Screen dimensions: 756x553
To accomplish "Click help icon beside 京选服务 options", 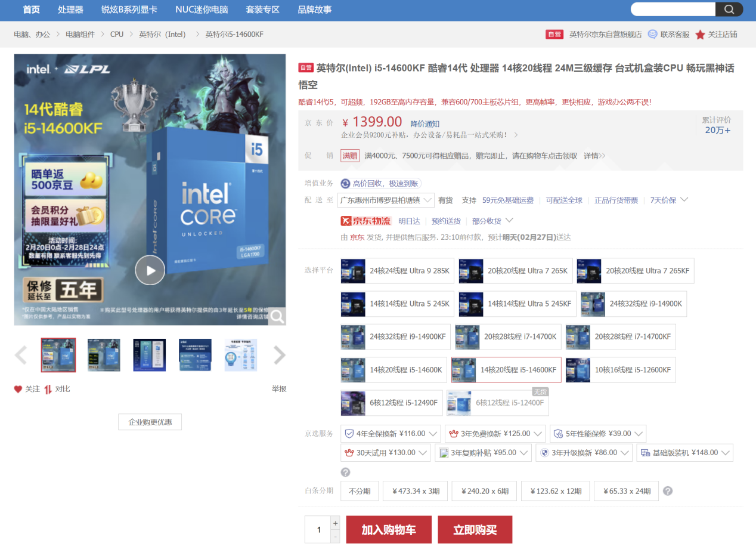I will pyautogui.click(x=345, y=472).
